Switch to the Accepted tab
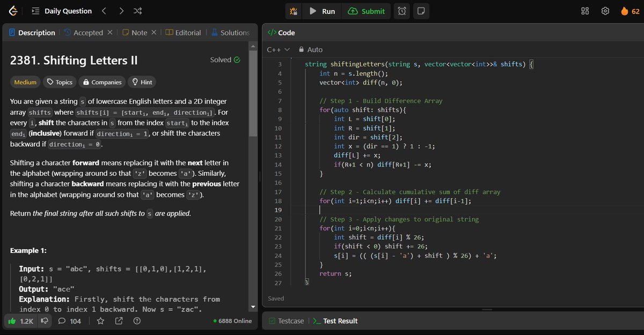The height and width of the screenshot is (335, 644). click(83, 33)
